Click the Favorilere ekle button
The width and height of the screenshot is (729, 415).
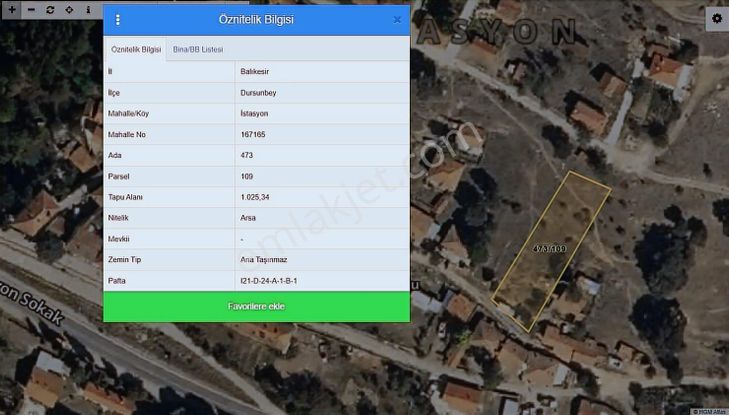[256, 306]
